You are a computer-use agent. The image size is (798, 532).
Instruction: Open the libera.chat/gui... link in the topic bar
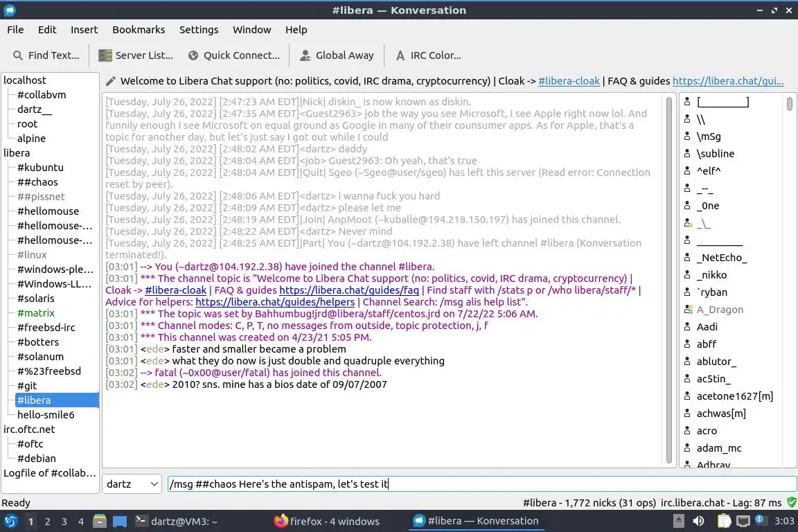pyautogui.click(x=728, y=81)
